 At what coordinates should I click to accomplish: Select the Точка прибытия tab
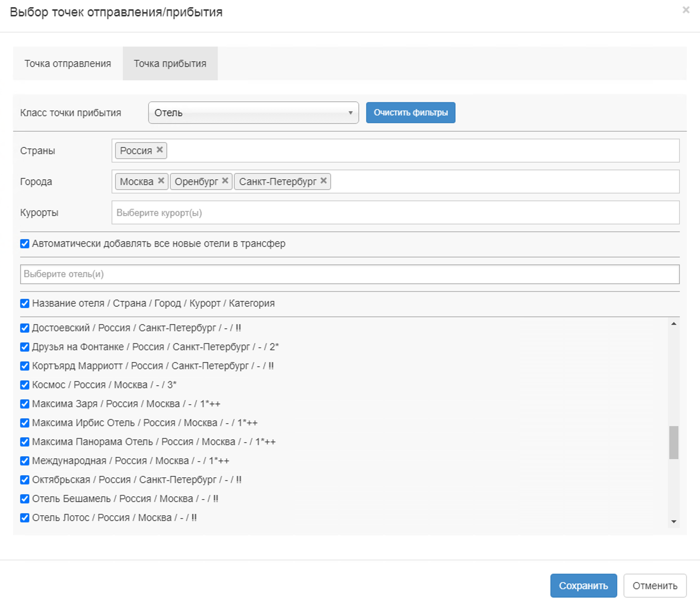tap(170, 64)
